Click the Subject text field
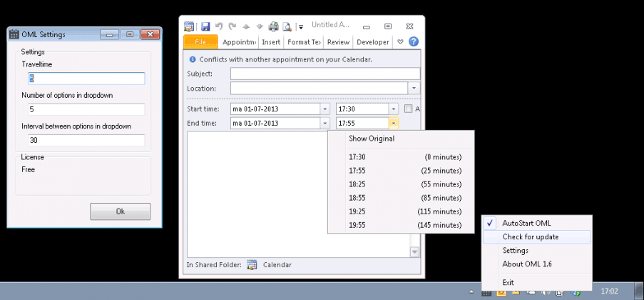644x300 pixels. tap(325, 74)
